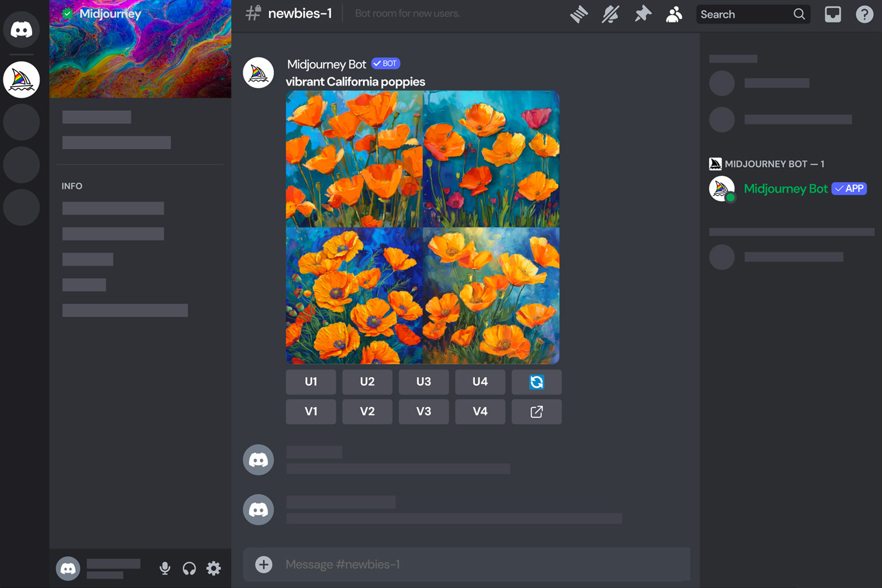Click the Midjourney Bot username above the message
The image size is (882, 588).
coord(326,64)
